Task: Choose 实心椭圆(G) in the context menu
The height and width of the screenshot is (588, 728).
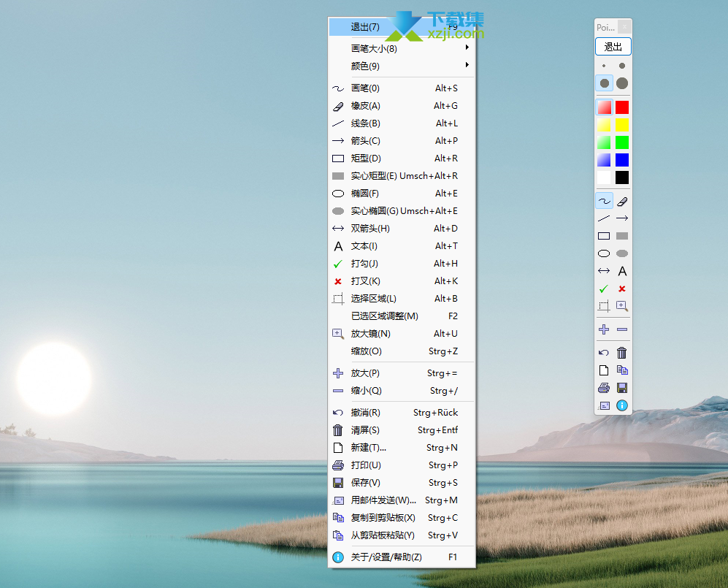Action: [x=402, y=211]
